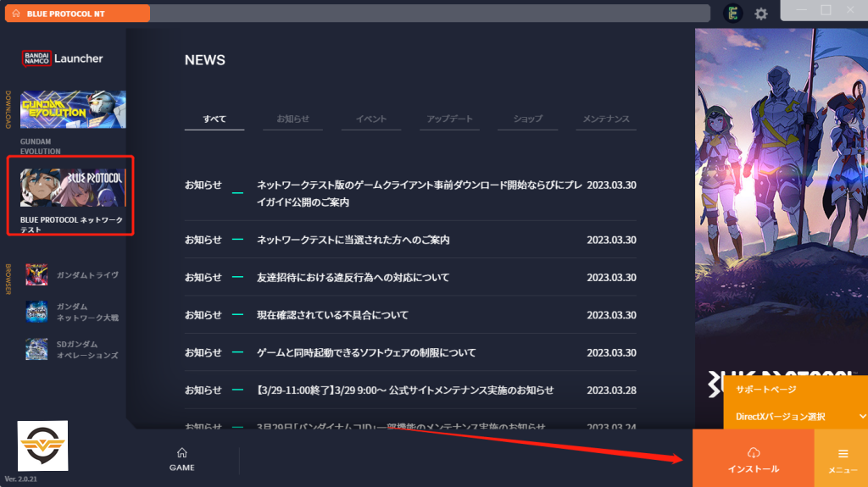Viewport: 868px width, 487px height.
Task: Go to GAME home button
Action: point(181,459)
